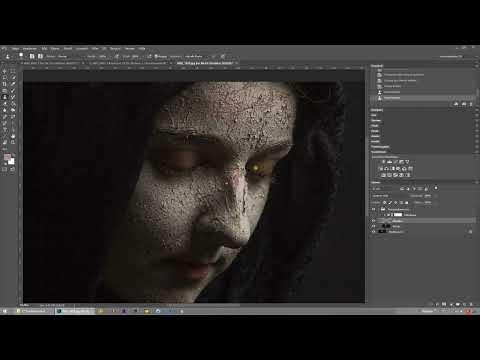Open the Windows Start button
The height and width of the screenshot is (360, 480).
4,311
